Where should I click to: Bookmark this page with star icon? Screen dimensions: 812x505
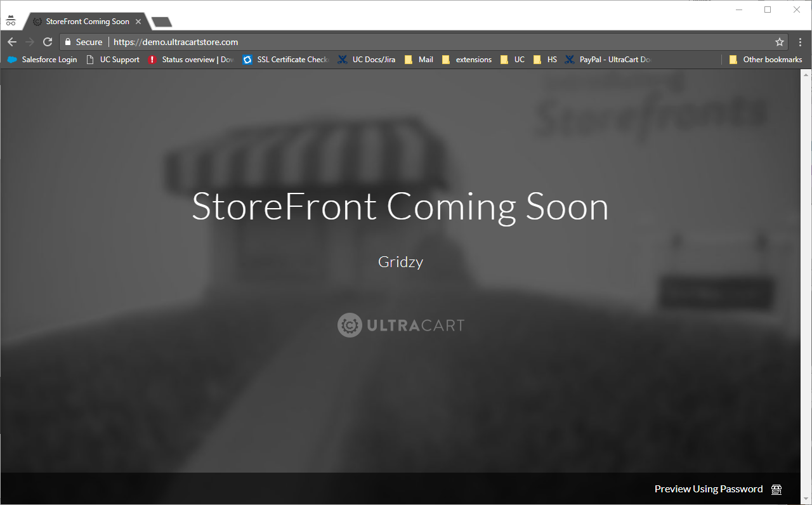780,42
